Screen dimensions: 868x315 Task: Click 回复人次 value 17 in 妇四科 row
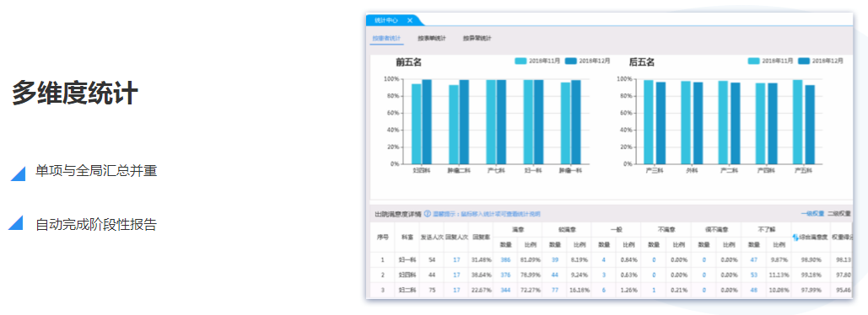coord(456,275)
